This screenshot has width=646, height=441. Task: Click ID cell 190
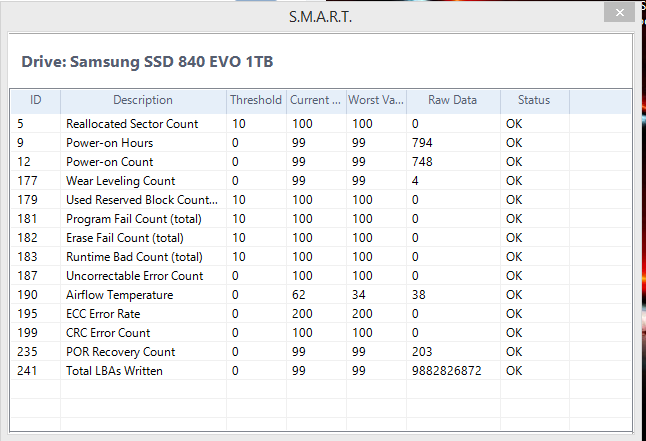click(x=27, y=295)
